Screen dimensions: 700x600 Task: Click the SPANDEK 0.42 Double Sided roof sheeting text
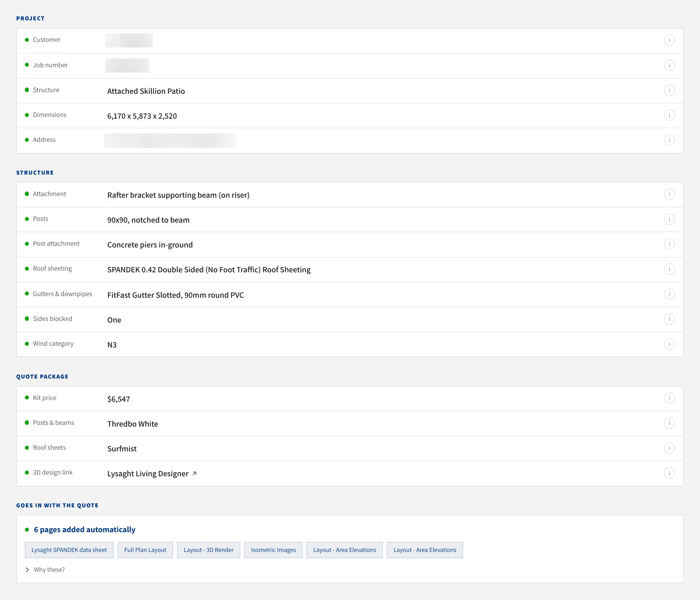pyautogui.click(x=209, y=270)
